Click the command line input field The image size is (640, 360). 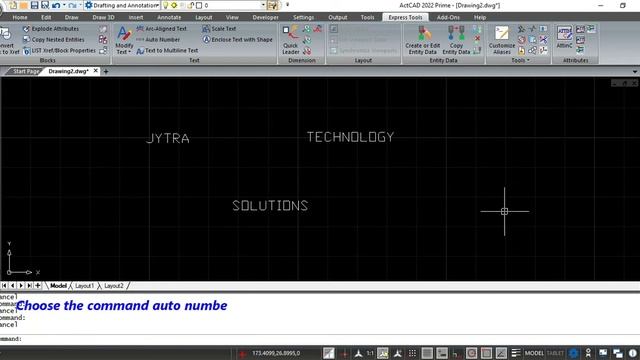320,339
